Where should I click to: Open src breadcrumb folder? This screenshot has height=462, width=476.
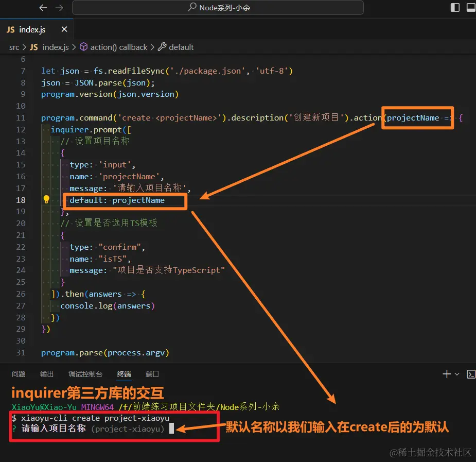coord(14,47)
